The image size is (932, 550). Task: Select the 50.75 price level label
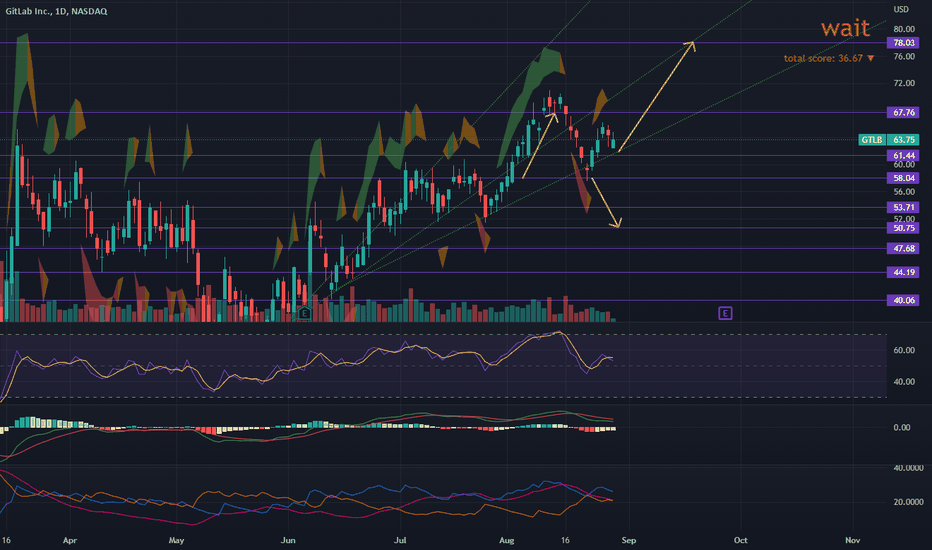[x=903, y=228]
